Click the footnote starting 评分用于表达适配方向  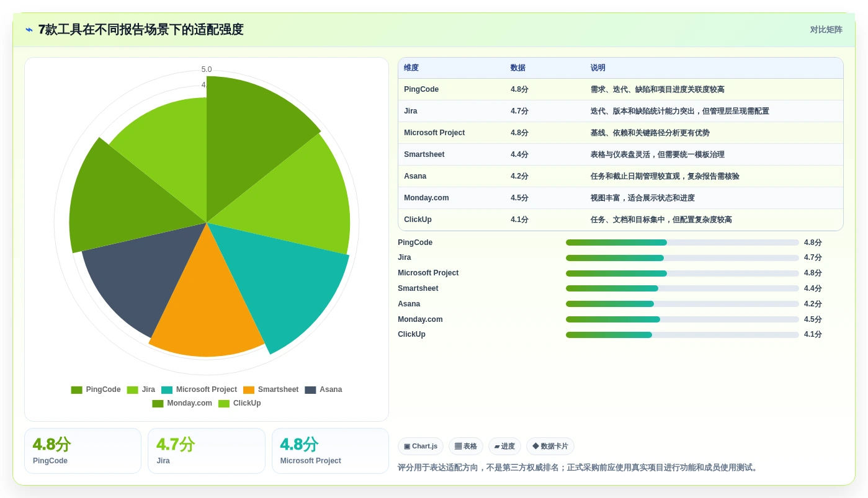[578, 468]
